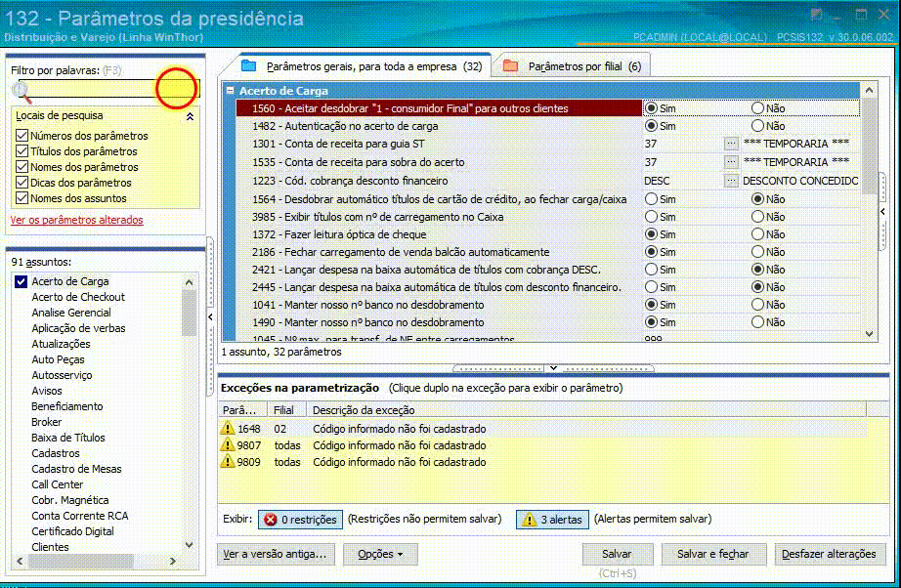This screenshot has width=901, height=588.
Task: Toggle Nomes dos parâmetros checkbox
Action: (x=21, y=166)
